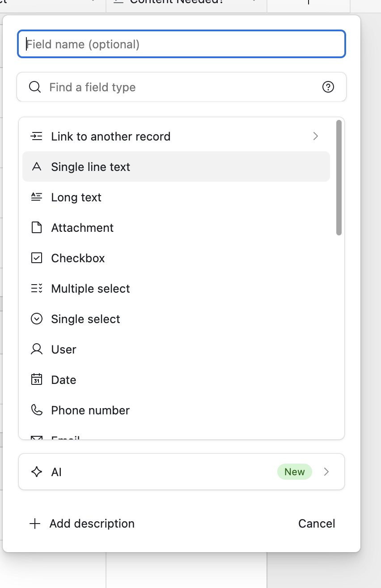Click the Single select dropdown icon
Image resolution: width=381 pixels, height=588 pixels.
click(36, 319)
